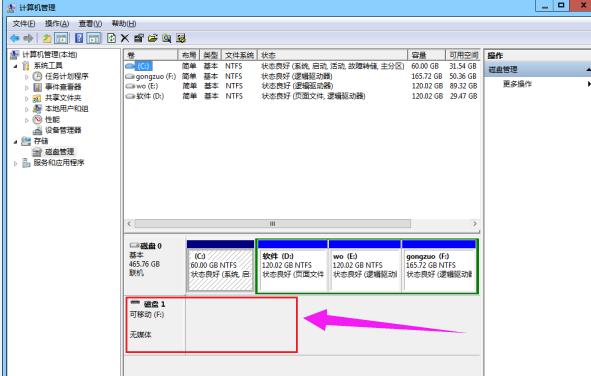Click the Back arrow toolbar icon
The image size is (591, 376).
[15, 38]
